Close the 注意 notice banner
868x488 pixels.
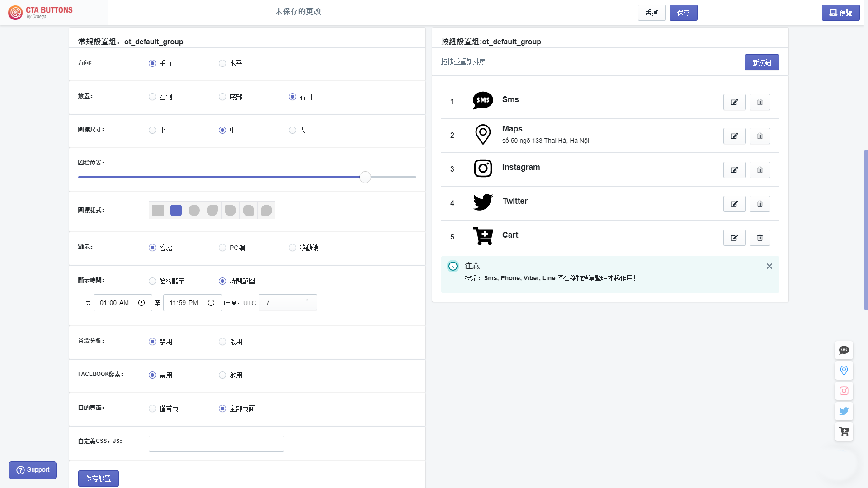click(769, 266)
